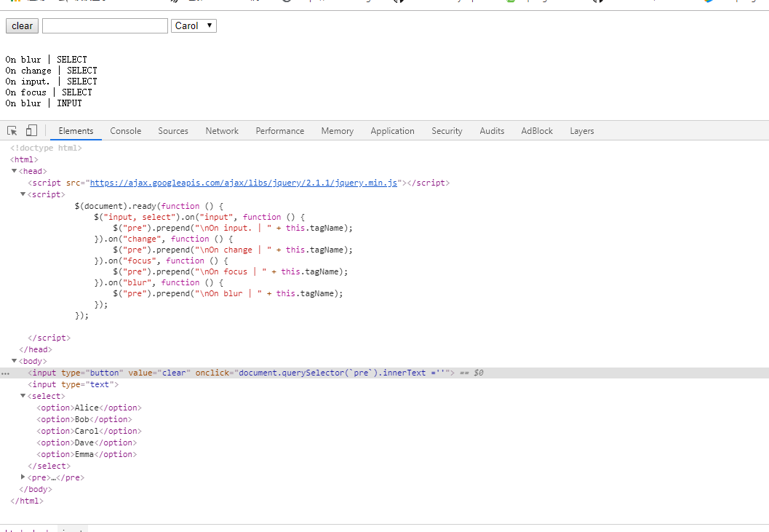Image resolution: width=769 pixels, height=532 pixels.
Task: Select the Dave option node
Action: click(x=87, y=442)
